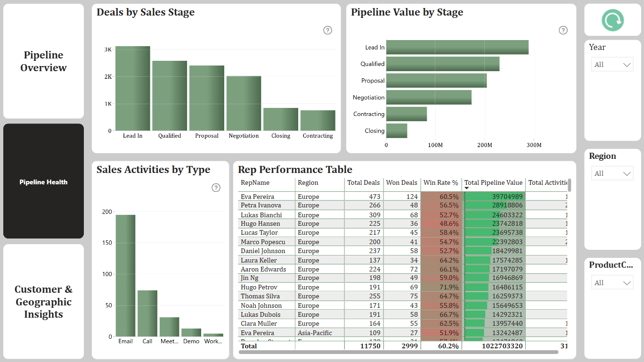Select Qualified bar in Pipeline Value chart
644x362 pixels.
(x=443, y=64)
